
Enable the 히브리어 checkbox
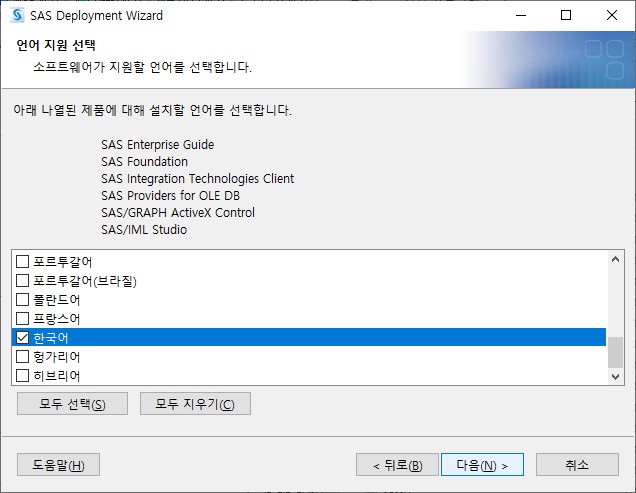[22, 376]
